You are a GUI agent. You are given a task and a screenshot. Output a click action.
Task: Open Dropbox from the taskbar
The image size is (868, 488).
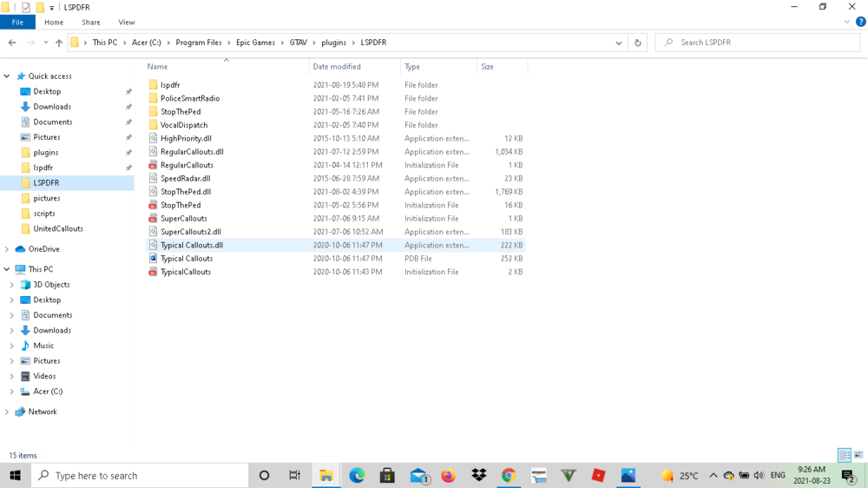(x=479, y=475)
